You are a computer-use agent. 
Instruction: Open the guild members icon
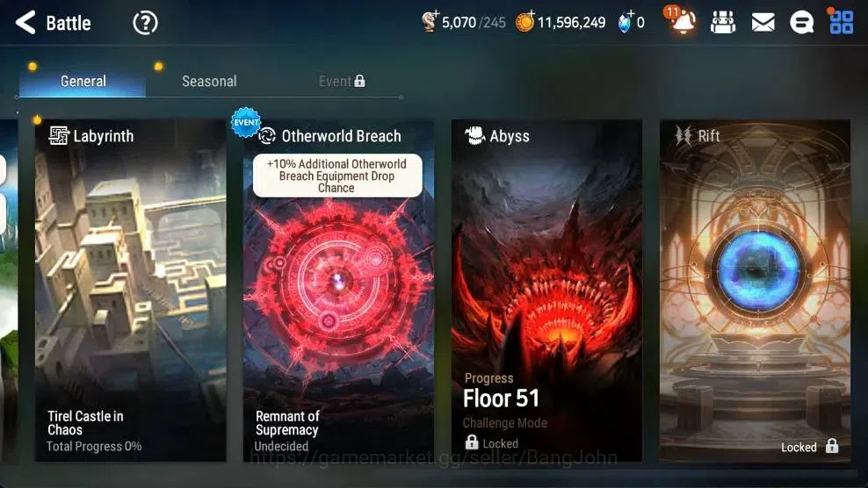tap(723, 23)
